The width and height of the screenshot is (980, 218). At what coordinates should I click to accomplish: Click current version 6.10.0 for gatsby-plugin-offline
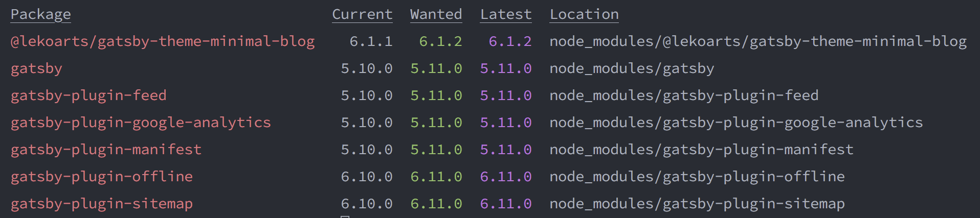point(367,177)
